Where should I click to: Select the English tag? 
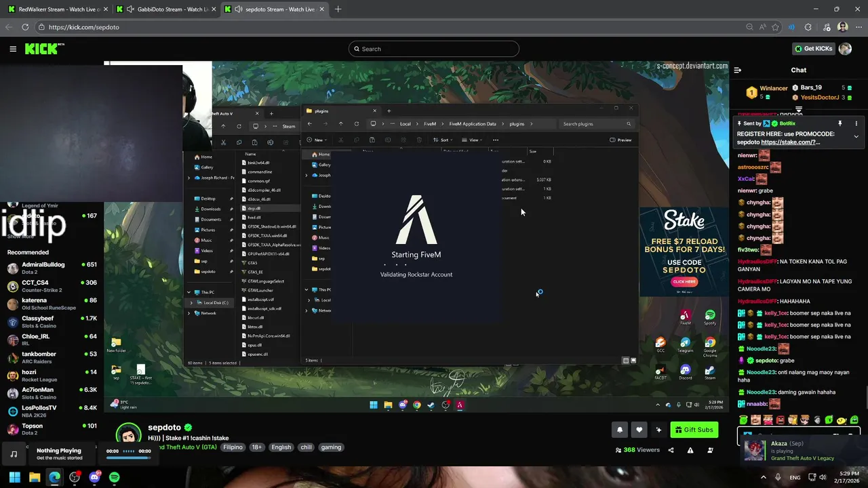click(281, 447)
